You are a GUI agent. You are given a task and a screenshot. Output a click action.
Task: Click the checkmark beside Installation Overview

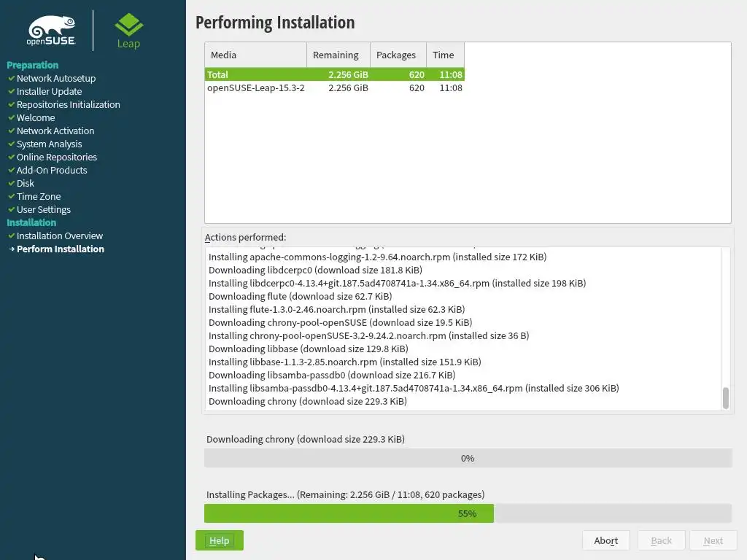click(12, 236)
